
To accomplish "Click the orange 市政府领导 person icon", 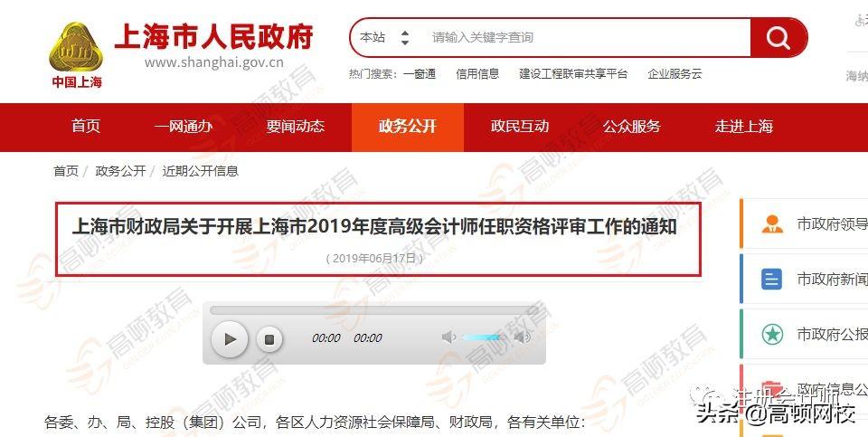I will point(772,224).
